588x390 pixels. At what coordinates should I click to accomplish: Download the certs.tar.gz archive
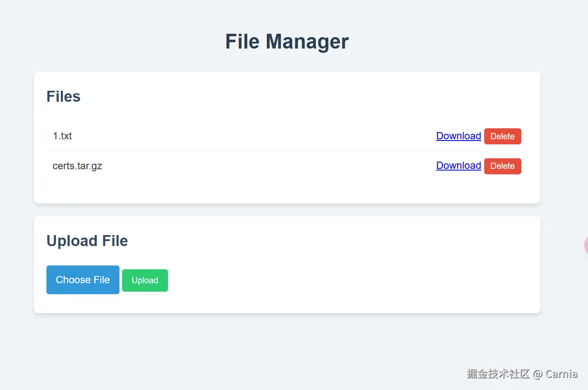(x=458, y=165)
